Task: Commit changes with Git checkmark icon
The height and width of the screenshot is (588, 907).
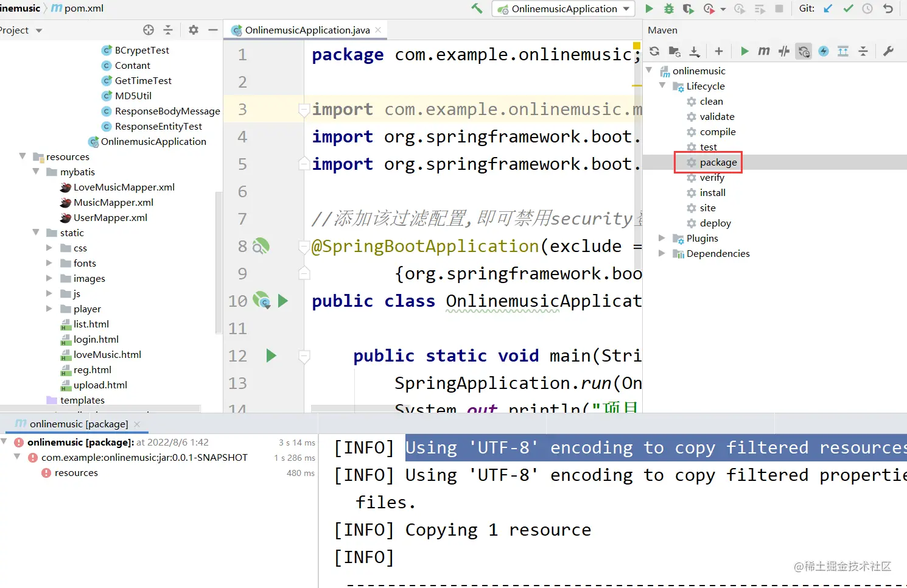Action: [848, 9]
